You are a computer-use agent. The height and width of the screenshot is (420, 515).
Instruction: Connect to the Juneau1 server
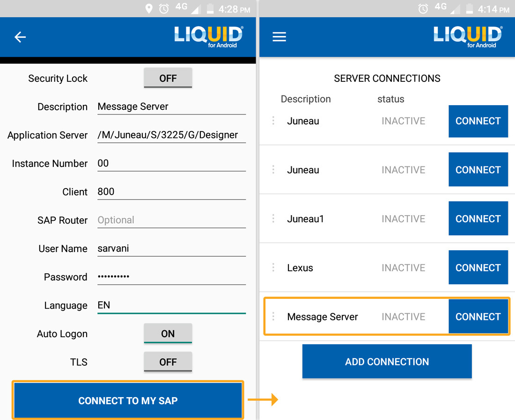[x=478, y=218]
